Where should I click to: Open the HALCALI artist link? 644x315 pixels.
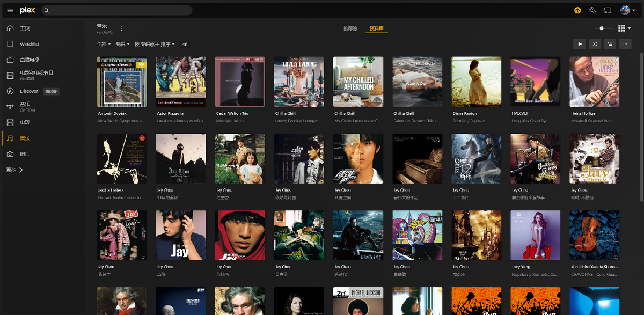pyautogui.click(x=518, y=113)
